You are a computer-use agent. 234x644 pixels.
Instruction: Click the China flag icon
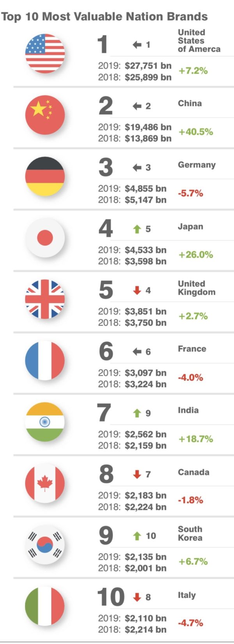[x=45, y=115]
